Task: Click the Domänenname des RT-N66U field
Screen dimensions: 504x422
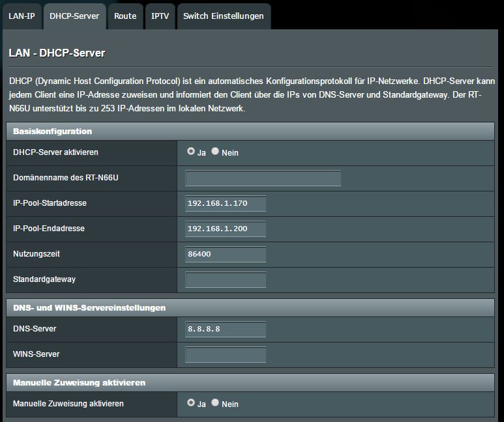Action: click(263, 178)
